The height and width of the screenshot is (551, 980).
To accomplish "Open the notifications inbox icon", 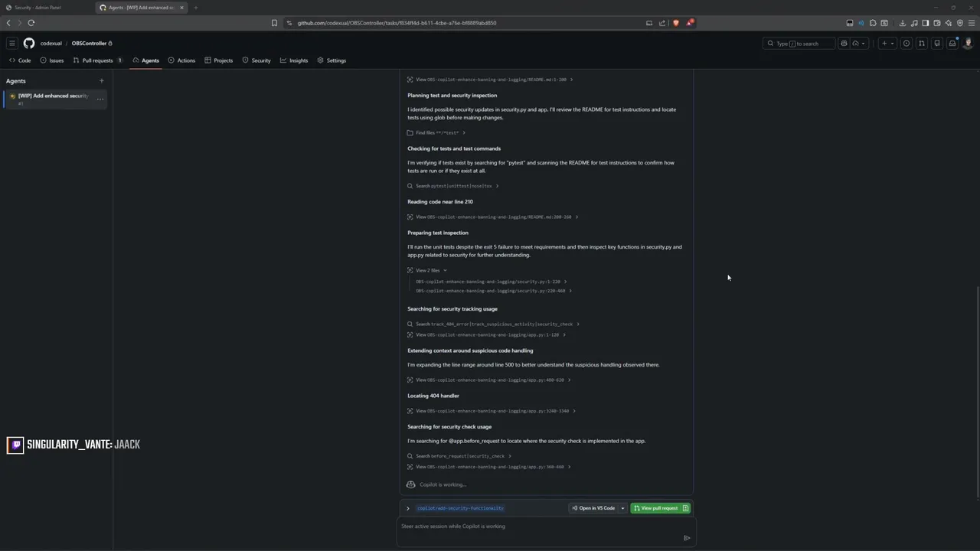I will (x=952, y=44).
